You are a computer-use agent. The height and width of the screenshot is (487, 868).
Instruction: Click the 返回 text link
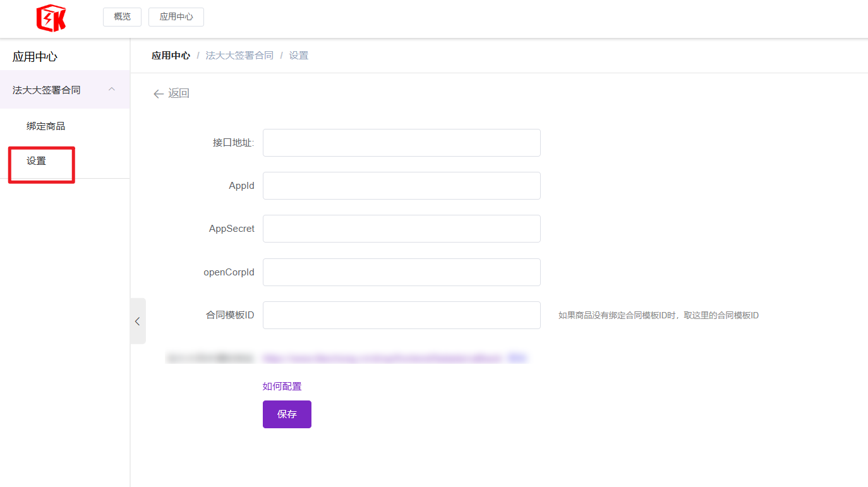(179, 93)
